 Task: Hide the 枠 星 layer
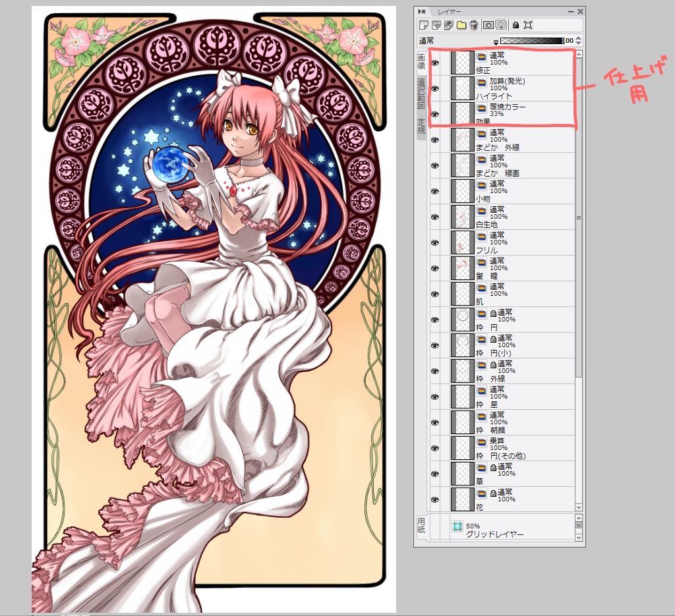(x=435, y=397)
